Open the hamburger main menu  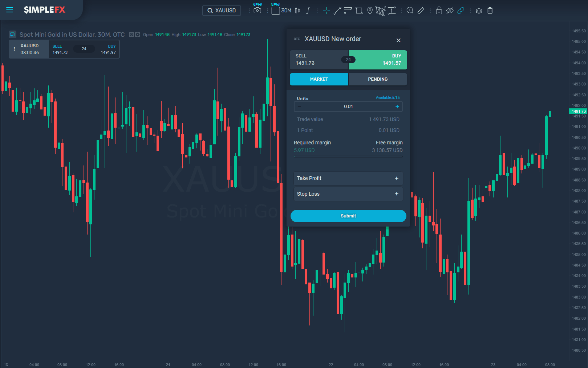(x=10, y=10)
